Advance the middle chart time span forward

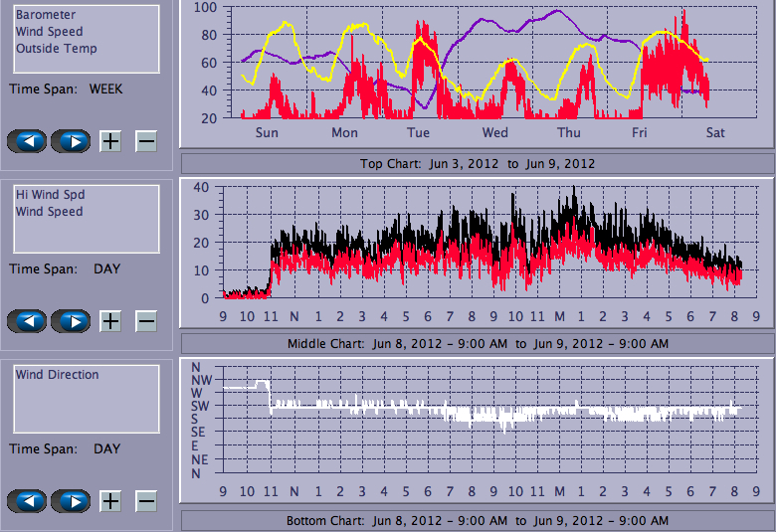pyautogui.click(x=71, y=321)
